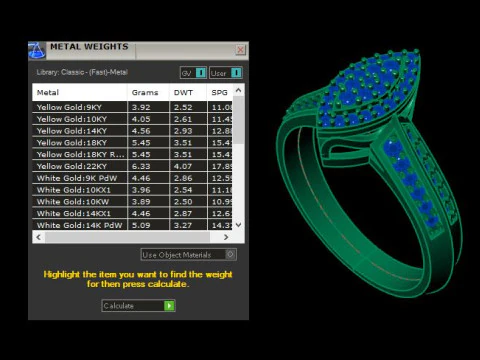The height and width of the screenshot is (360, 480).
Task: Select the Yellow Gold:18KY row
Action: pyautogui.click(x=132, y=143)
